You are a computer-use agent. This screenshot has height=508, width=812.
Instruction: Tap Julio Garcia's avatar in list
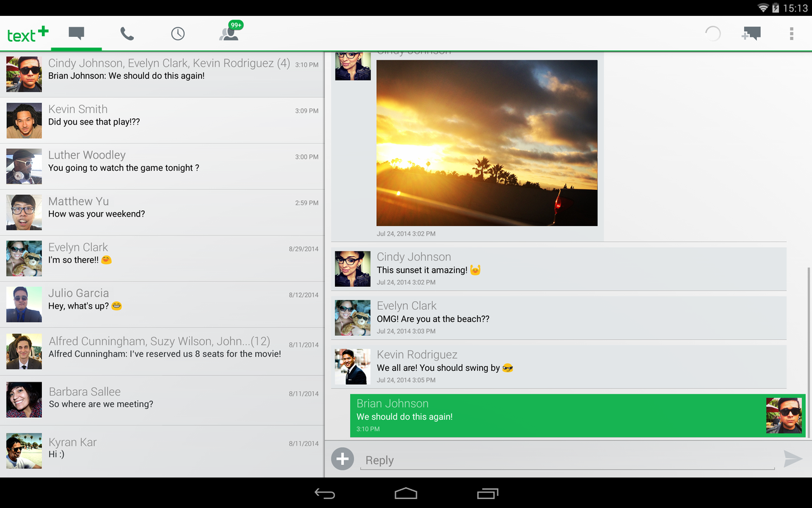pyautogui.click(x=24, y=305)
